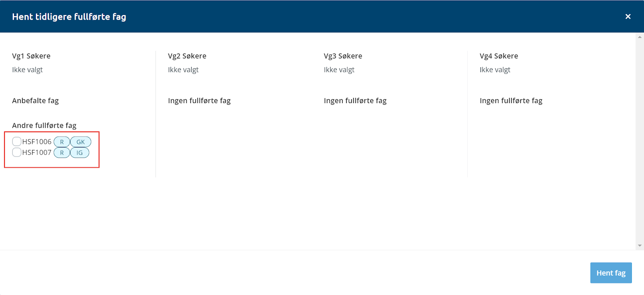
Task: Tick the HSF1006 checkbox
Action: coord(17,141)
